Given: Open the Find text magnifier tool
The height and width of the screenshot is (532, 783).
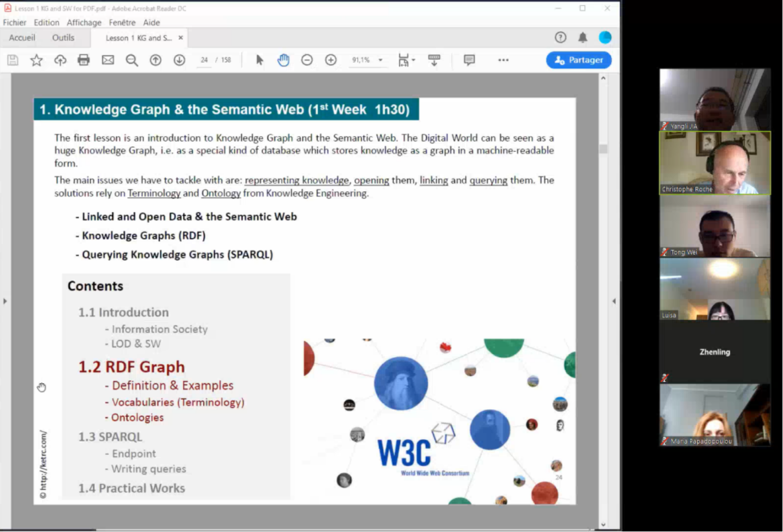Looking at the screenshot, I should click(132, 60).
